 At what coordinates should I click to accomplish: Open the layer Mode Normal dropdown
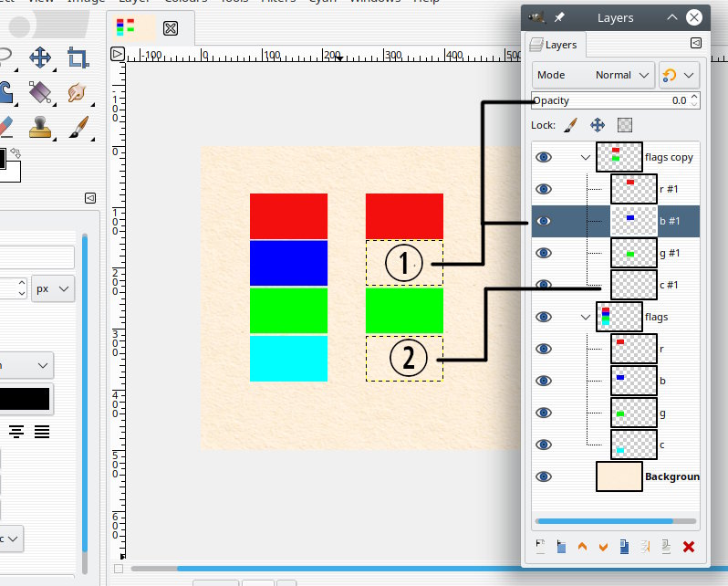point(593,75)
